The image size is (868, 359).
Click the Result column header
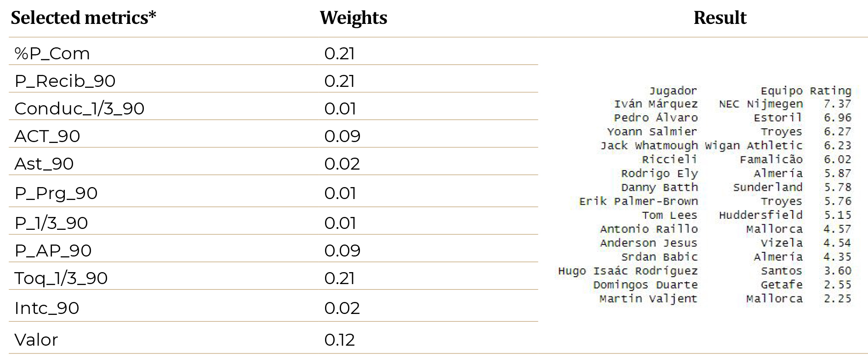[720, 18]
